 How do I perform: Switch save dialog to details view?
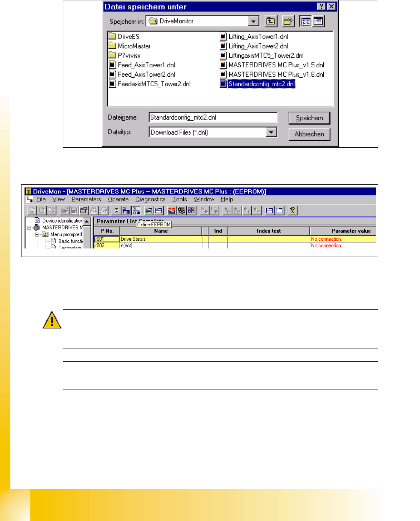[x=318, y=21]
